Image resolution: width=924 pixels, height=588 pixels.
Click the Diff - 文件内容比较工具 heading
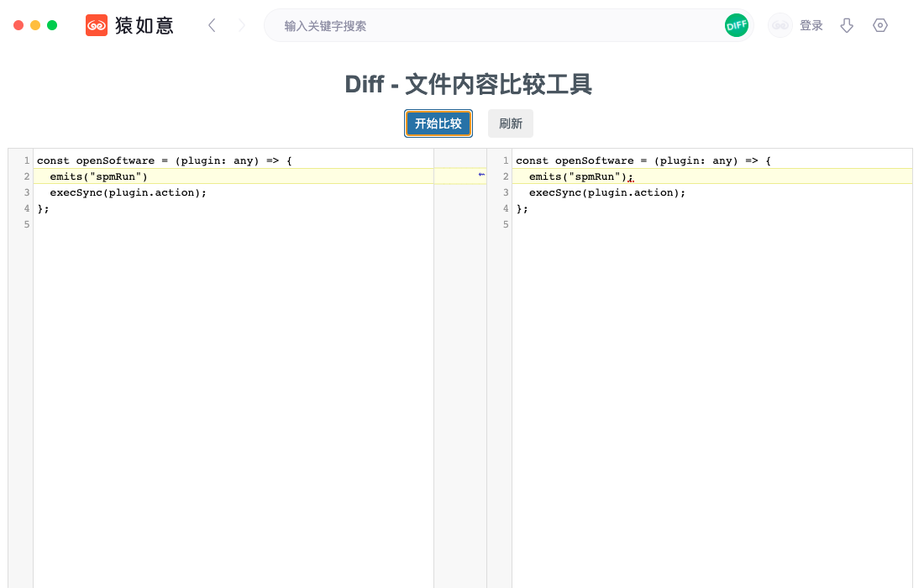(469, 84)
